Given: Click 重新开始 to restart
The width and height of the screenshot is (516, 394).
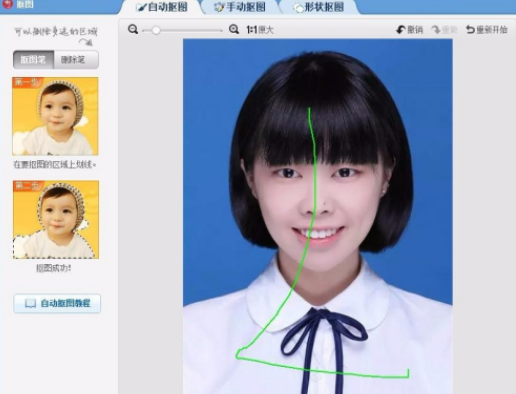Looking at the screenshot, I should [487, 30].
